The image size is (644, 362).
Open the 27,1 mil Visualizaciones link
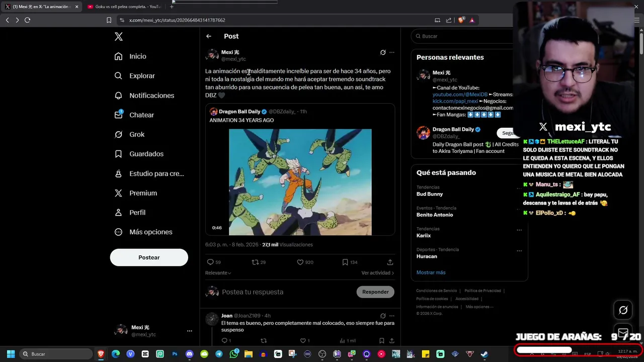287,245
